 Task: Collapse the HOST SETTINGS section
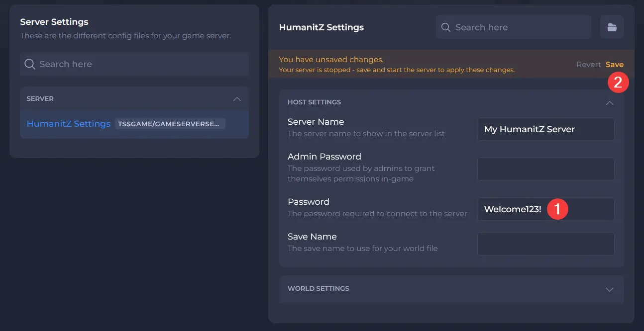pos(609,103)
